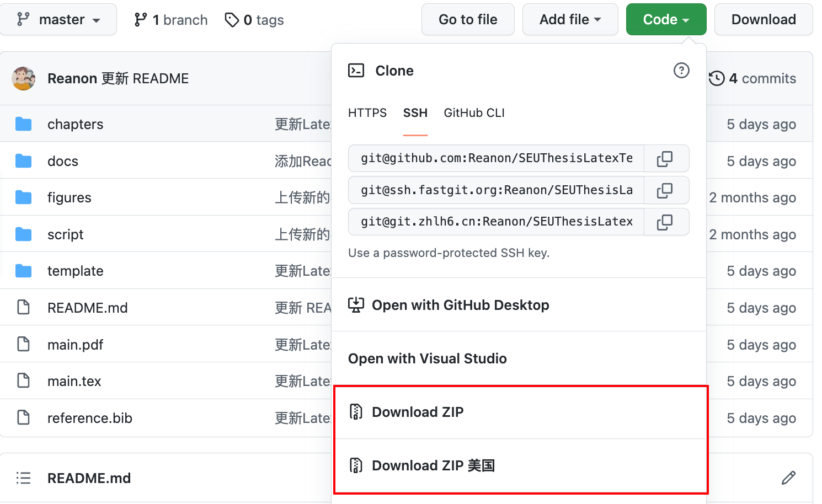Viewport: 822px width, 504px height.
Task: Click the clock icon next to 4 commits
Action: [716, 78]
